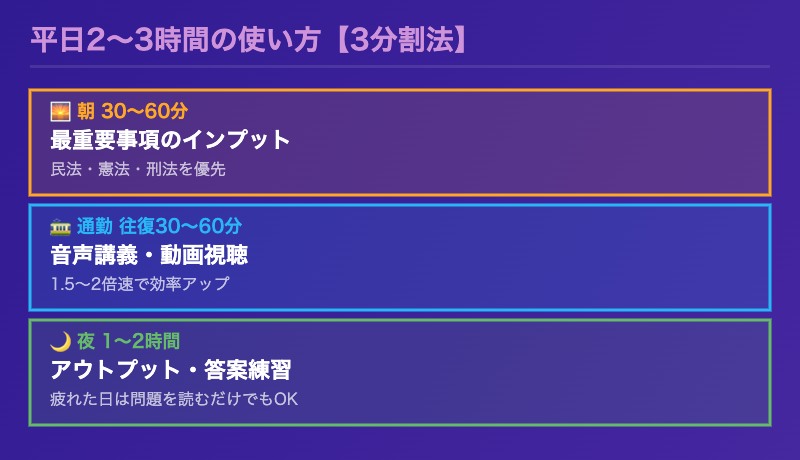The image size is (800, 460).
Task: Click the train icon beside 通勤
Action: (60, 225)
